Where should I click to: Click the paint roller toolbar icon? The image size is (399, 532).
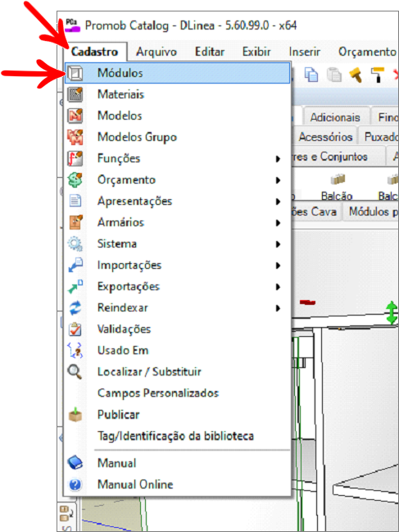(x=378, y=75)
